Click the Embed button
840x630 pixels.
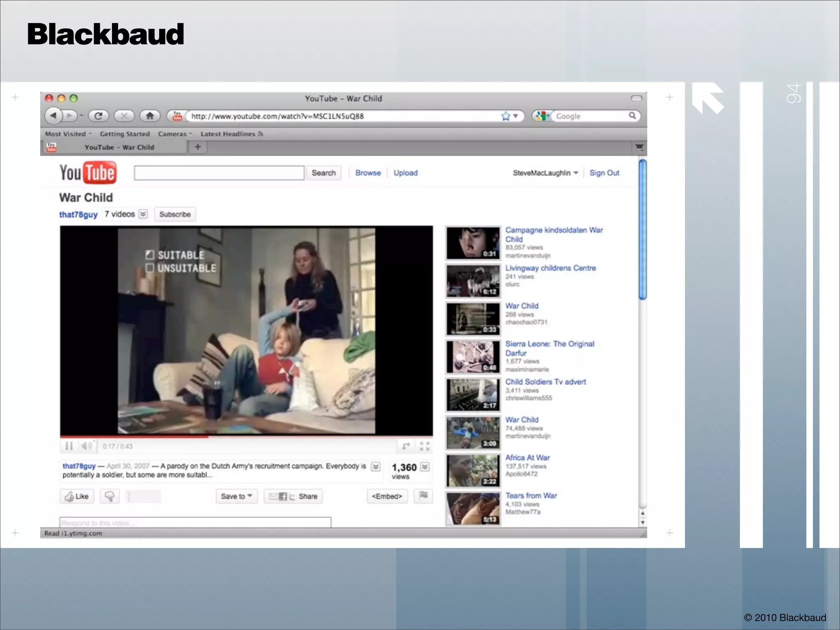(387, 496)
